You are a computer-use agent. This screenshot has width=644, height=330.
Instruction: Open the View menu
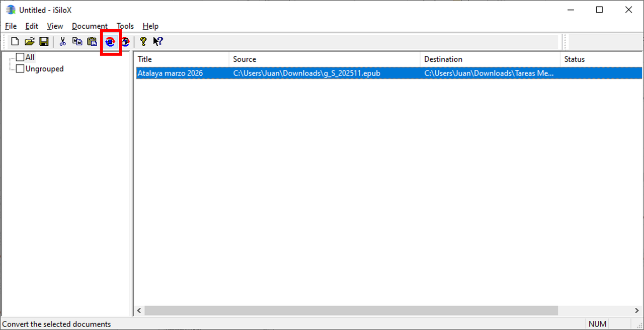[x=55, y=26]
